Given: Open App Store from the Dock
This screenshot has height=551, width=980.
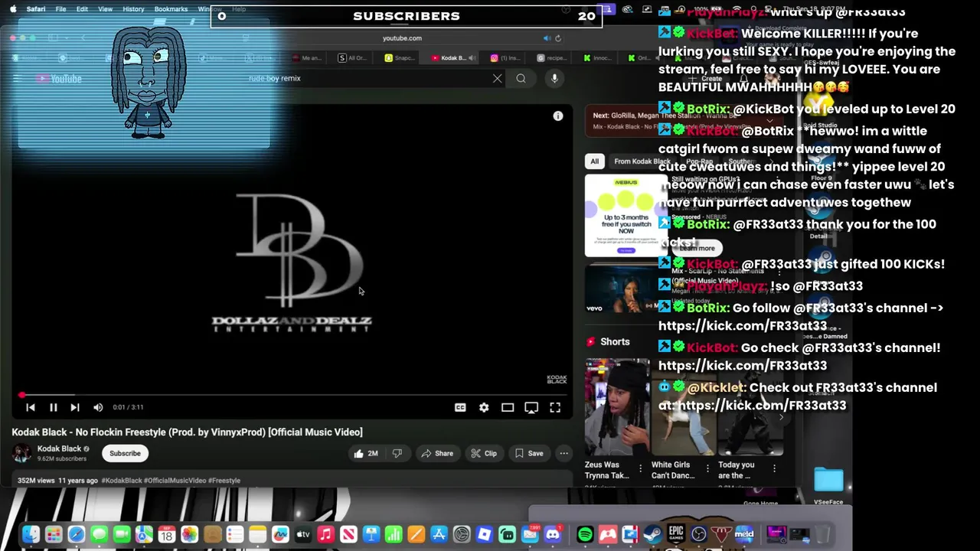Looking at the screenshot, I should click(439, 534).
